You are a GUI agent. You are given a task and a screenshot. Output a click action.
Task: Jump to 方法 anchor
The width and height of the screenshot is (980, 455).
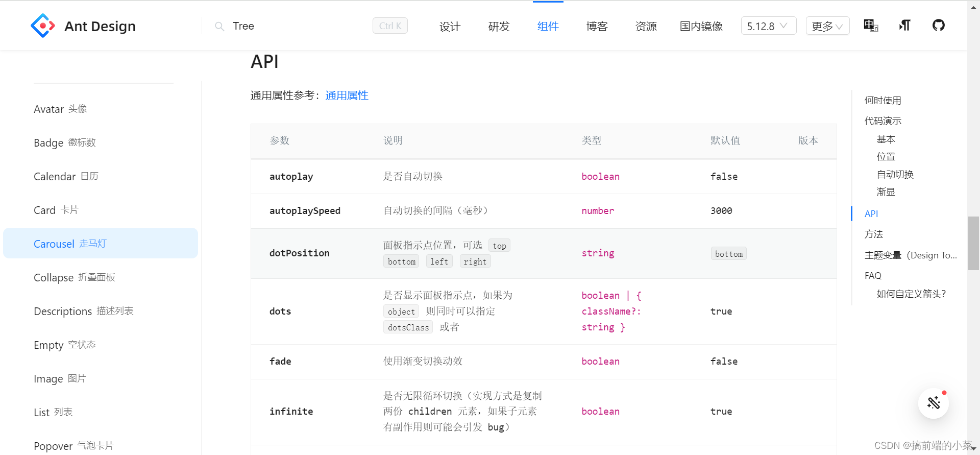(873, 234)
